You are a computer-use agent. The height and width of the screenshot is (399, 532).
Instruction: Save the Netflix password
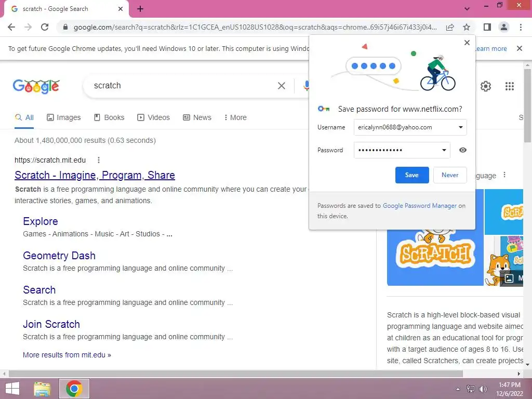tap(412, 175)
